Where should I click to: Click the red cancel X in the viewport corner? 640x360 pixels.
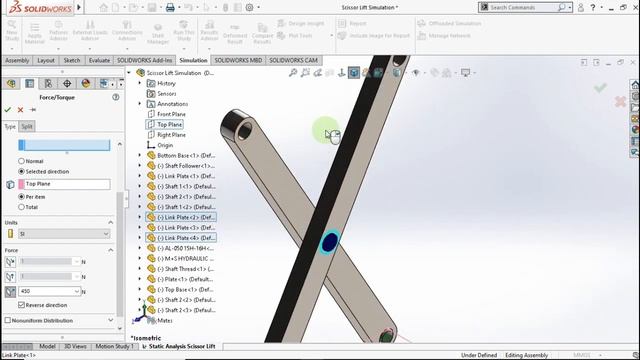coord(620,101)
